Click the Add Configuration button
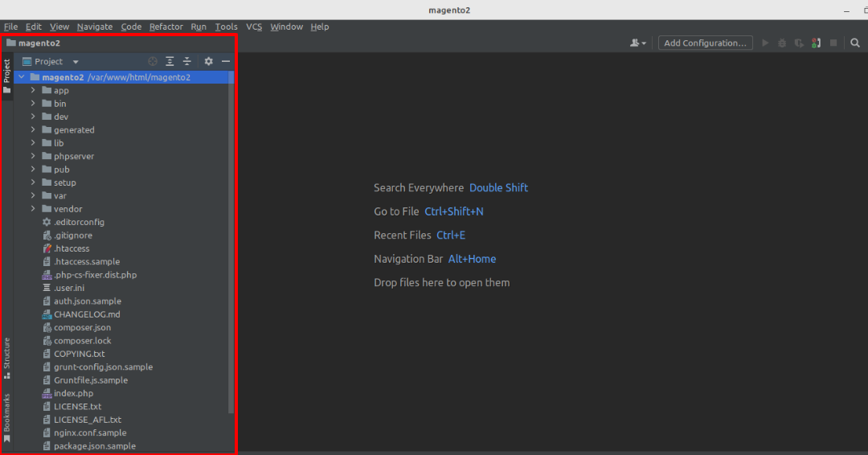The image size is (868, 455). [706, 43]
